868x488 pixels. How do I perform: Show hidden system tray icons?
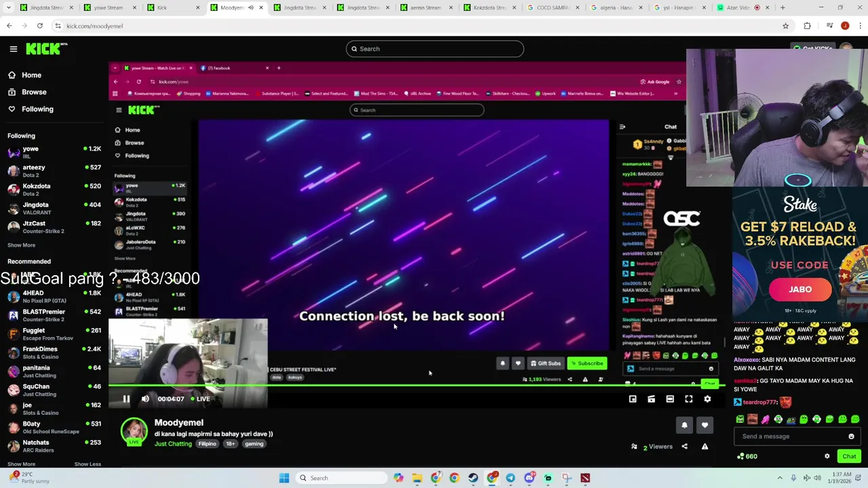pyautogui.click(x=780, y=478)
